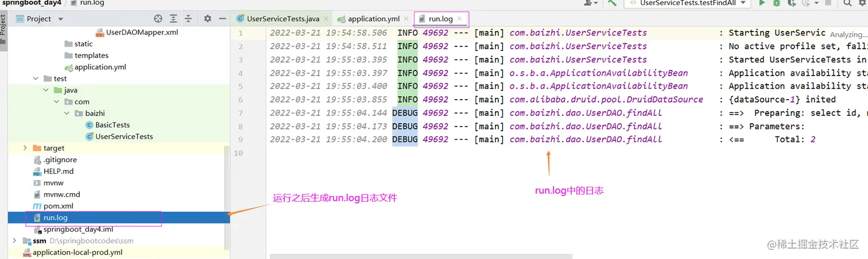Expand the ssm module
The height and width of the screenshot is (259, 868).
tap(15, 241)
